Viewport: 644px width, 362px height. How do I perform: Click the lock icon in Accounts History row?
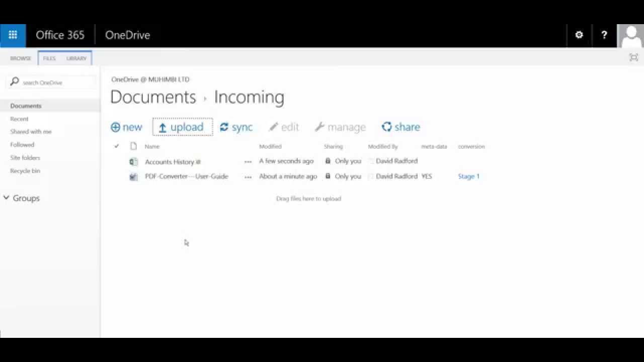328,161
